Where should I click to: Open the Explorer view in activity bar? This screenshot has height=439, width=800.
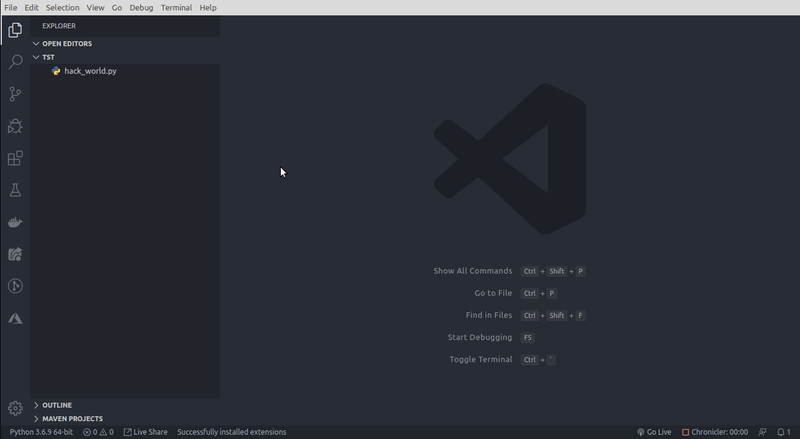15,30
